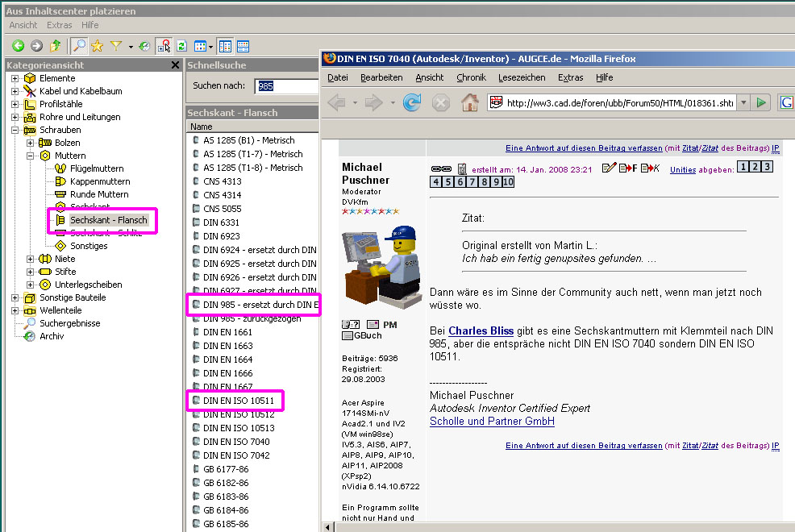Screen dimensions: 795x532
Task: Toggle the table view panel layout button
Action: point(243,46)
